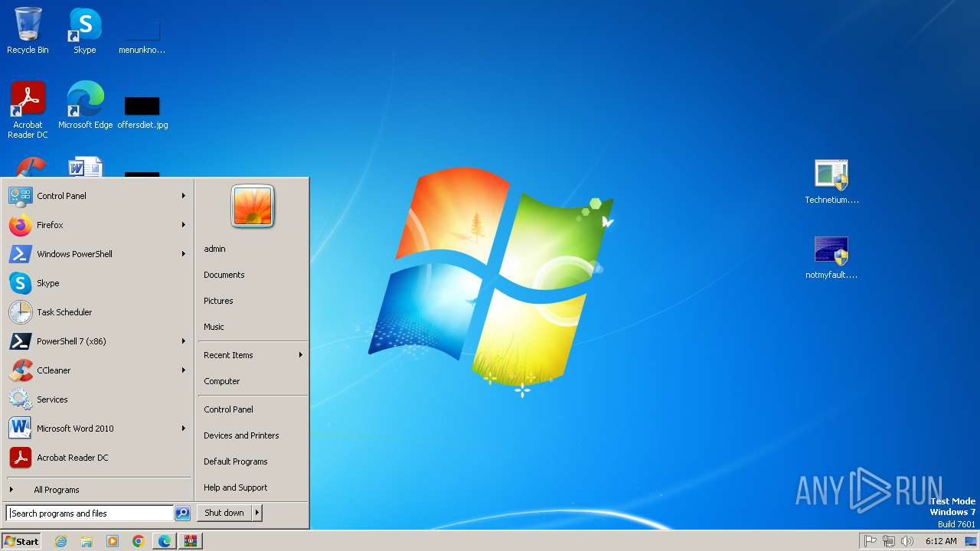
Task: Expand the CCleaner submenu arrow
Action: pos(184,370)
